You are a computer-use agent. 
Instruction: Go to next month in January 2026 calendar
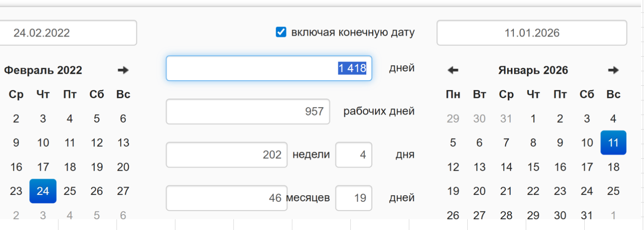tap(613, 70)
